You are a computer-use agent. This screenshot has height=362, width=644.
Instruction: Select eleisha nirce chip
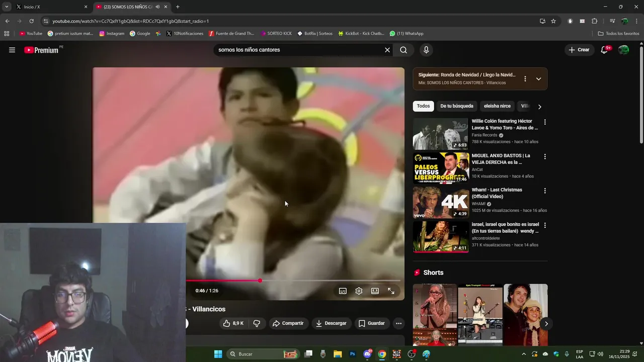coord(497,106)
